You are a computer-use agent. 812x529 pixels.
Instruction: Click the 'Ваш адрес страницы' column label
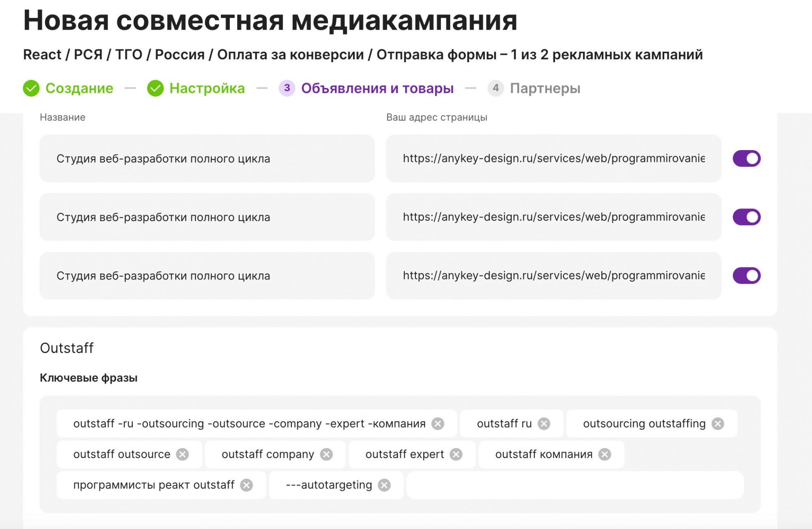coord(437,118)
